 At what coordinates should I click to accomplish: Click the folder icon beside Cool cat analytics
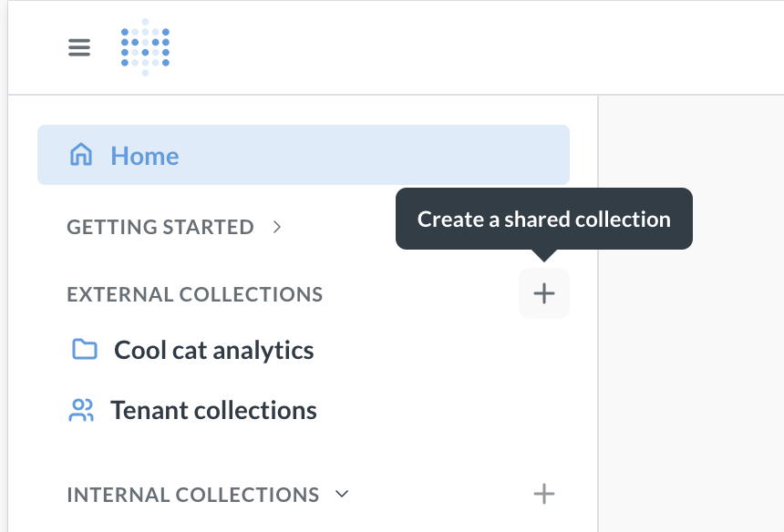pyautogui.click(x=84, y=350)
